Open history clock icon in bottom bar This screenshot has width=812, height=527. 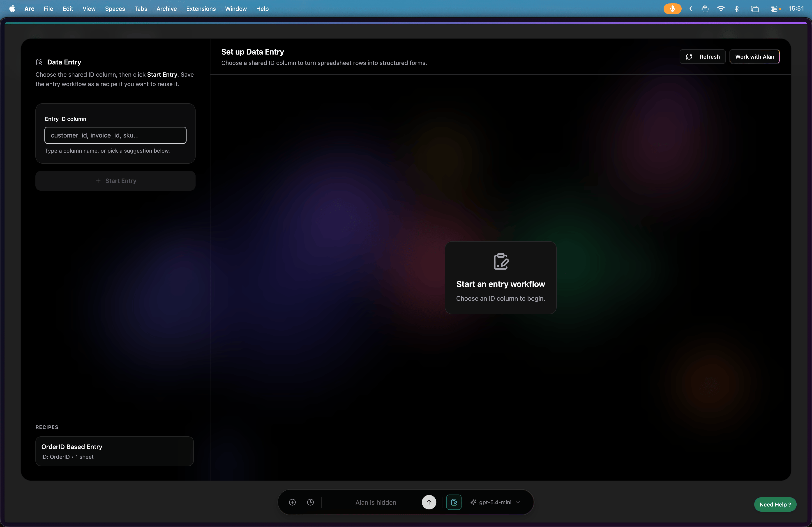[x=310, y=502]
